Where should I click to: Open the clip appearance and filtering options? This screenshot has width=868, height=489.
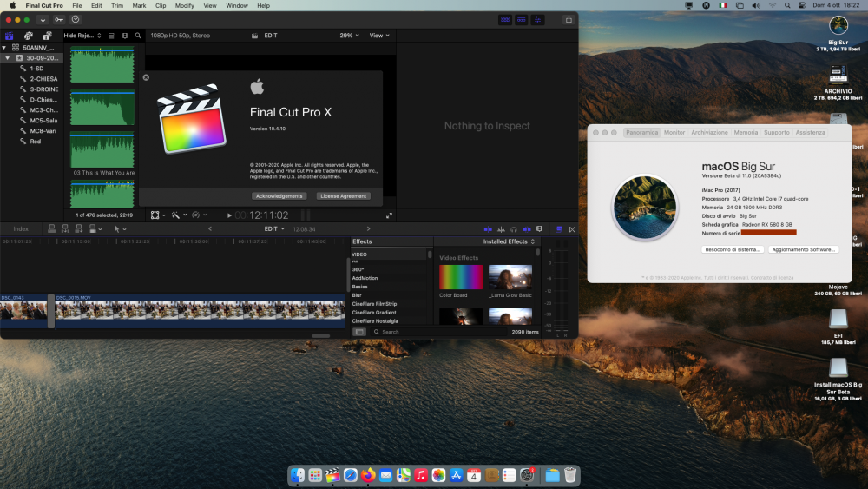(x=125, y=36)
